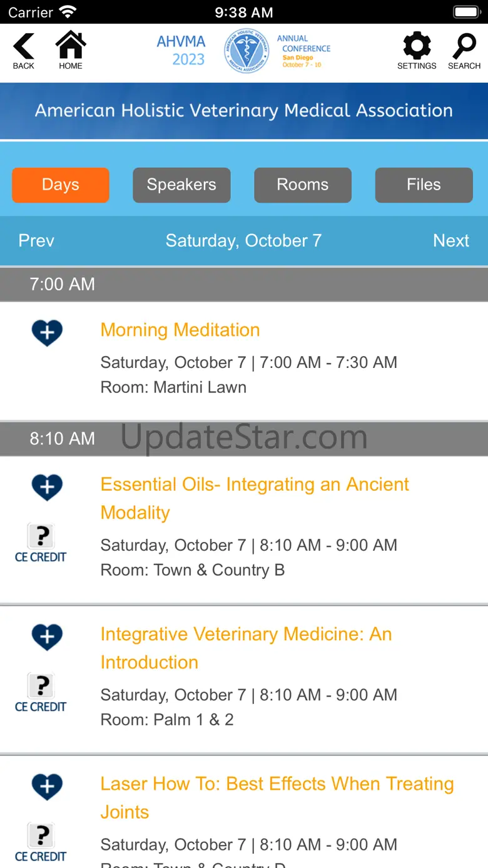Tap the Search magnifier icon
This screenshot has width=488, height=868.
pyautogui.click(x=464, y=51)
